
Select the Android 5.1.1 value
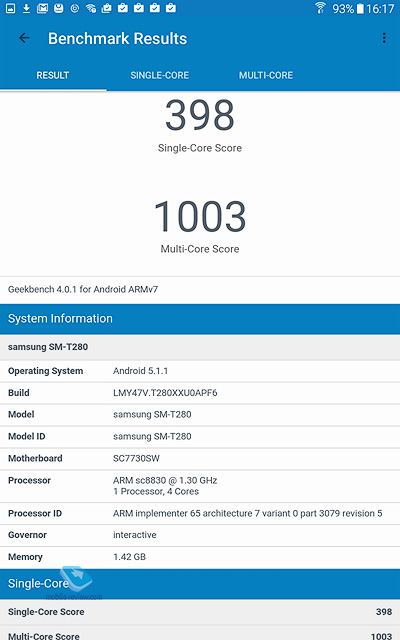tap(140, 371)
